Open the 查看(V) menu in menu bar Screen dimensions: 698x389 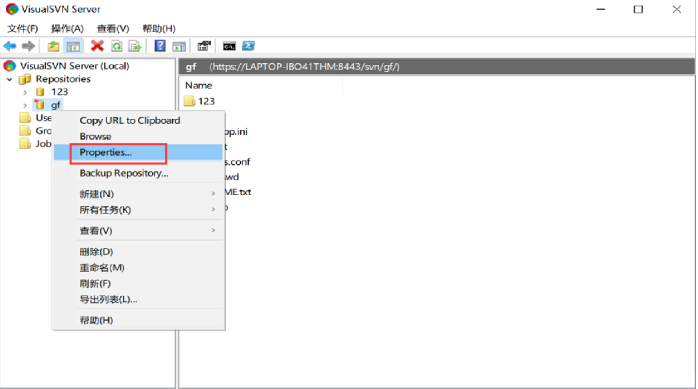(x=113, y=28)
